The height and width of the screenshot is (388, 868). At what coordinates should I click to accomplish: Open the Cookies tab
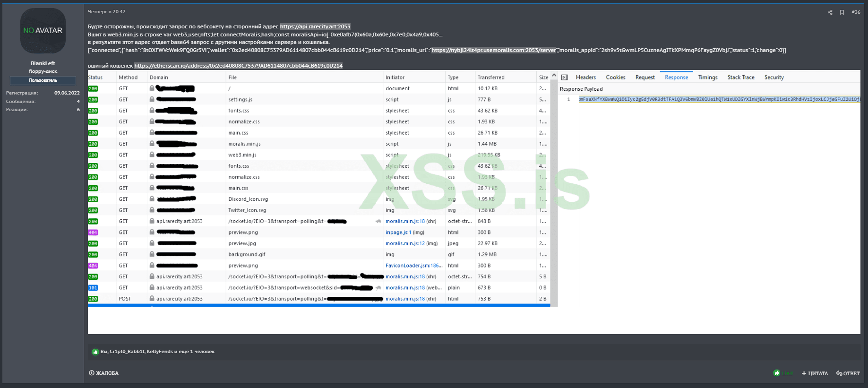[616, 78]
